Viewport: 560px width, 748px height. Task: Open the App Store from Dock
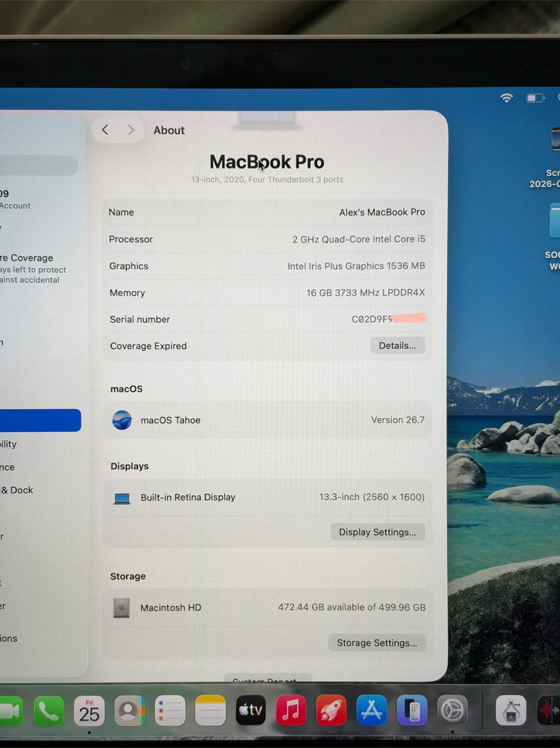point(372,710)
